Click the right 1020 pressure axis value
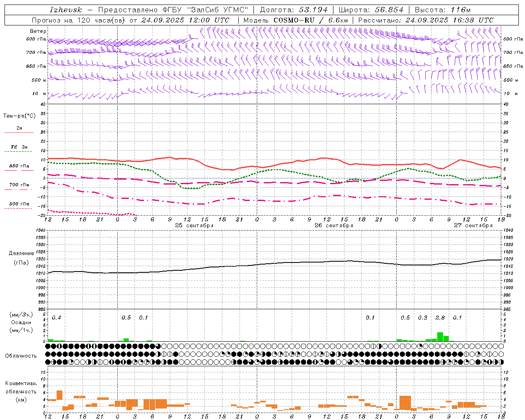The image size is (525, 420). 508,259
